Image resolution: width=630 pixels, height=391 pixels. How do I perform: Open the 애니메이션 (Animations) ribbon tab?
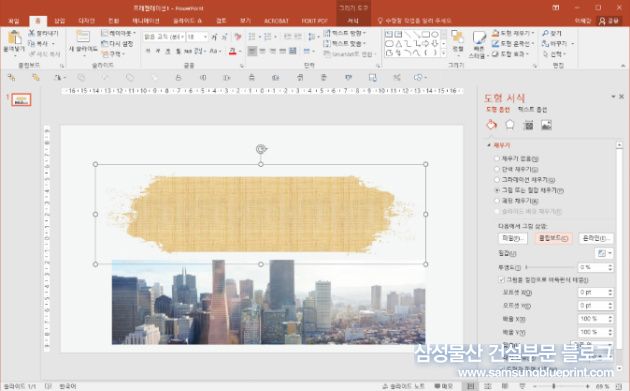point(146,21)
